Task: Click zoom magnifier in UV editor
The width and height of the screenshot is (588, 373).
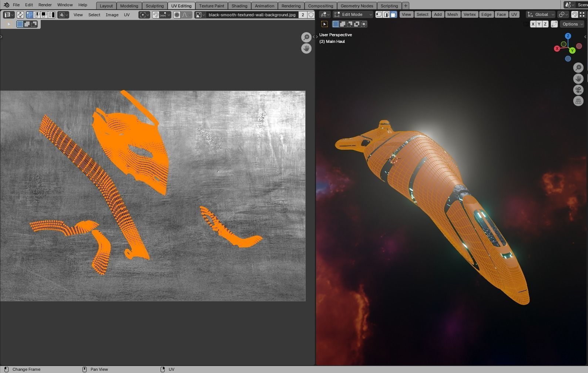Action: pos(306,37)
